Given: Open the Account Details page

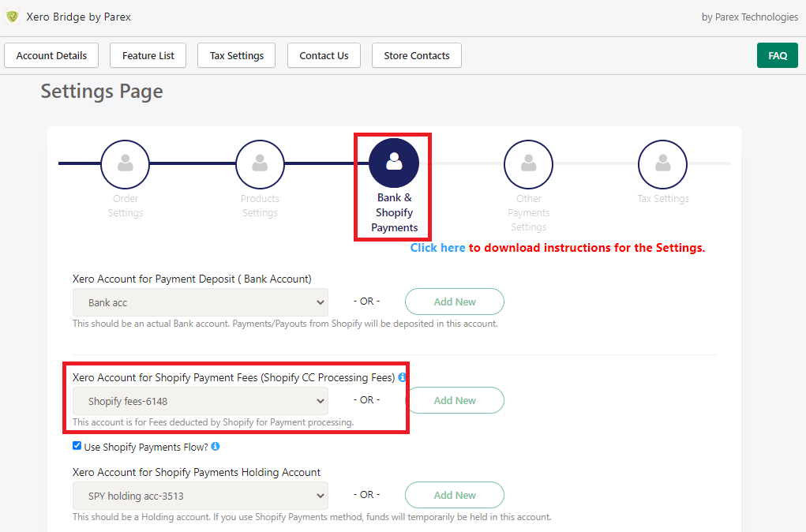Looking at the screenshot, I should [x=51, y=55].
